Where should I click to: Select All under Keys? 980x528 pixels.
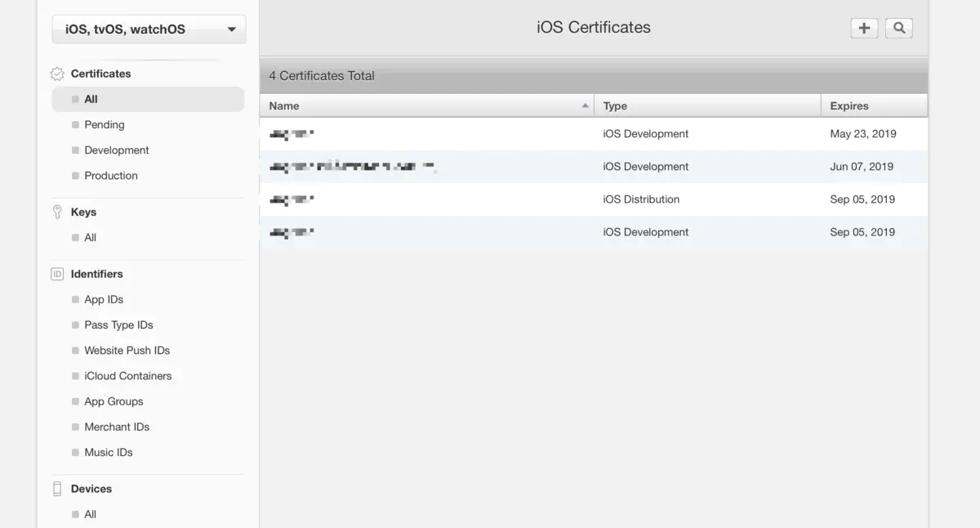coord(90,238)
